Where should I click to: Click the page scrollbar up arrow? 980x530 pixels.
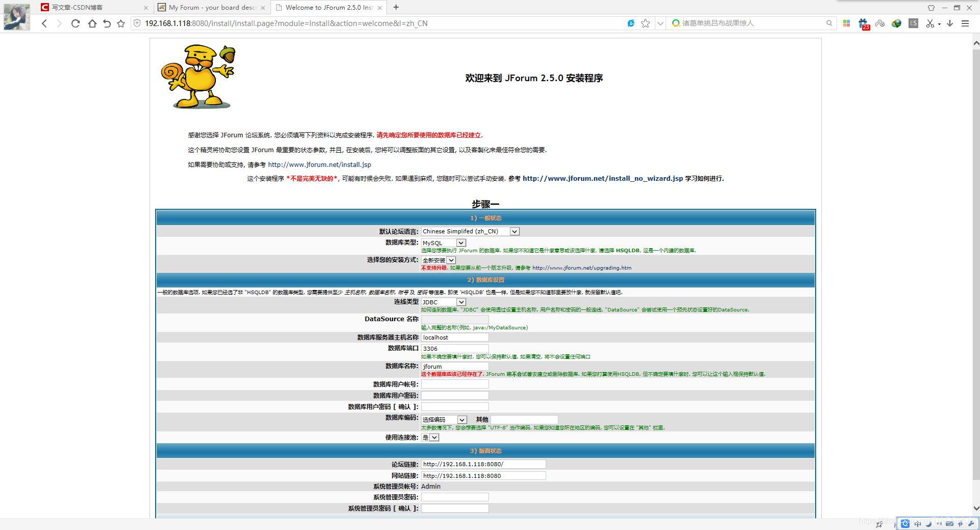[x=976, y=43]
